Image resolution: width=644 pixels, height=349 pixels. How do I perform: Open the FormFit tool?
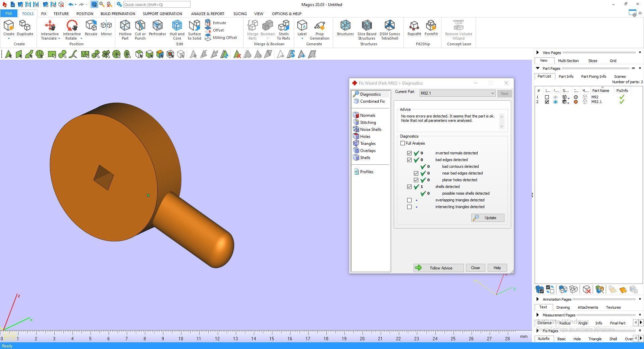[431, 28]
